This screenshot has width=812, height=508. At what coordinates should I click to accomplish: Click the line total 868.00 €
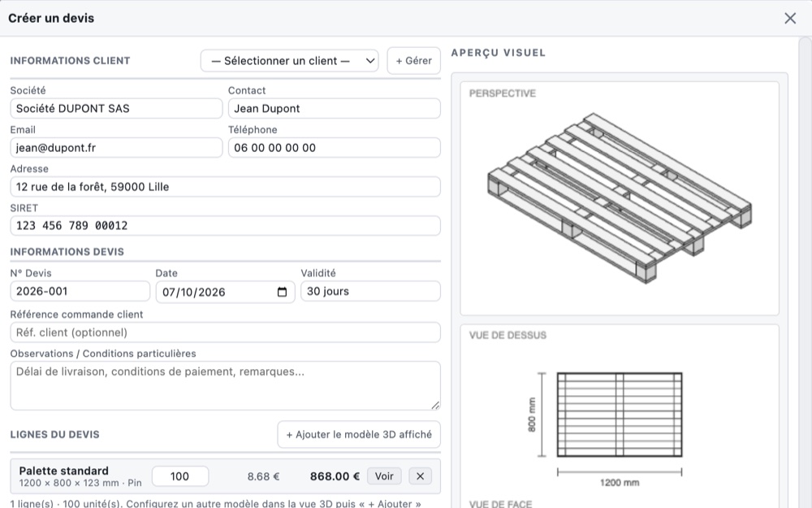(x=335, y=476)
